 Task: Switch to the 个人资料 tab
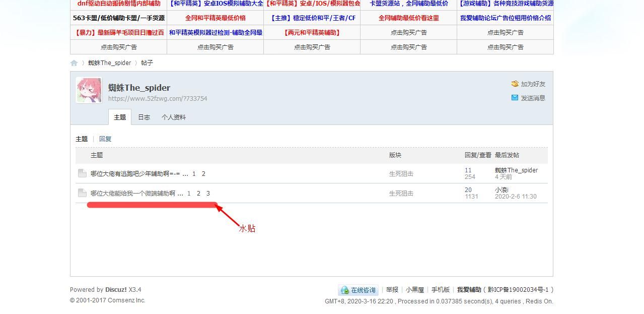click(x=174, y=117)
